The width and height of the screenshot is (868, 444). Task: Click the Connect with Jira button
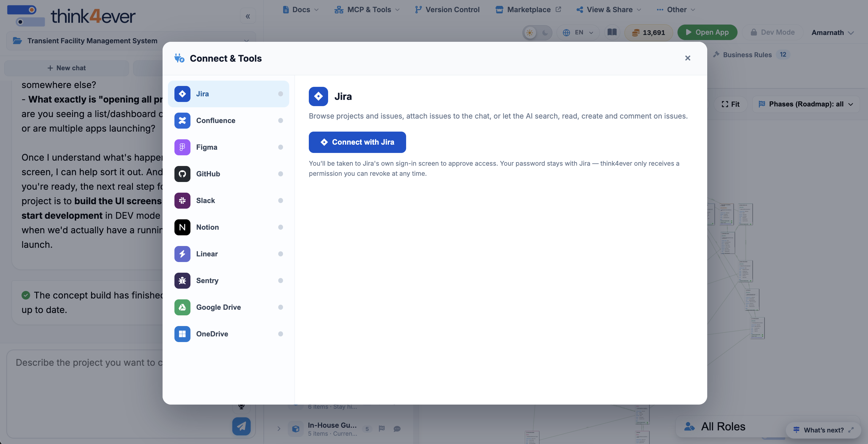tap(357, 142)
